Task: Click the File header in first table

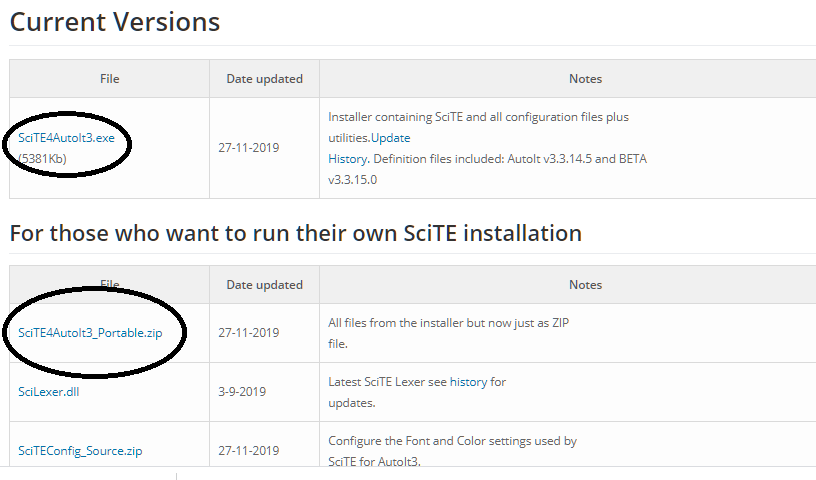Action: 110,79
